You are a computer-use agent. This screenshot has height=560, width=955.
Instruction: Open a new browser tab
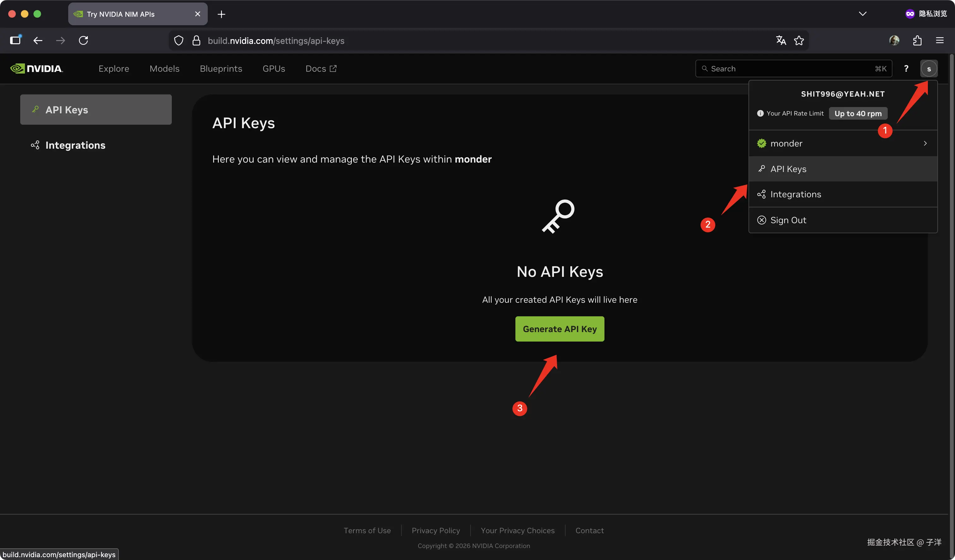click(x=221, y=14)
